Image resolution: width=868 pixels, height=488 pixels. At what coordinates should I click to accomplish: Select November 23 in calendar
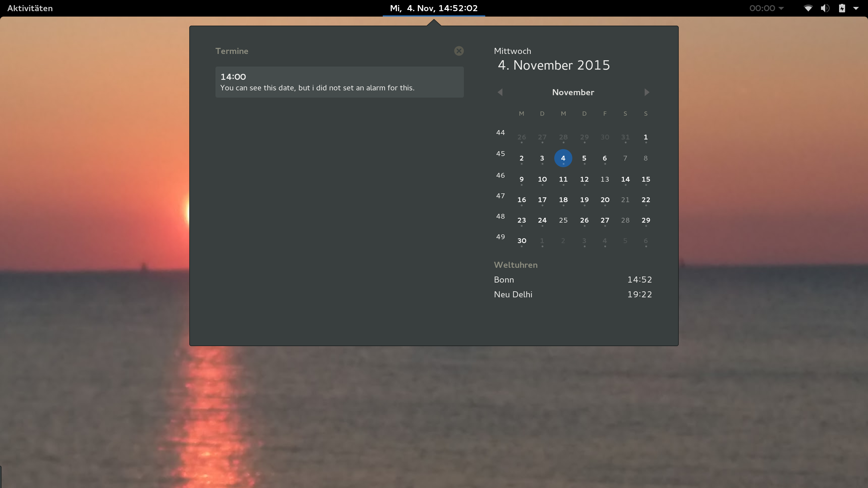(x=522, y=220)
